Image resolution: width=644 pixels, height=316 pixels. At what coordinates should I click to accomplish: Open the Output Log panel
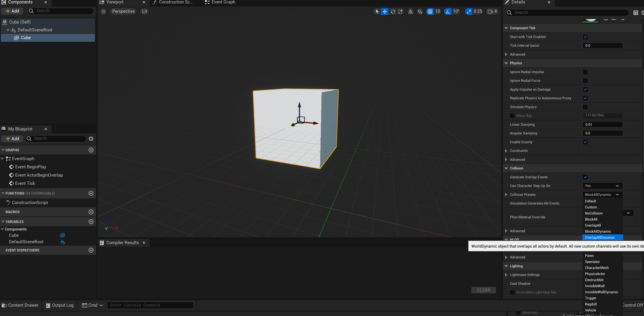60,305
